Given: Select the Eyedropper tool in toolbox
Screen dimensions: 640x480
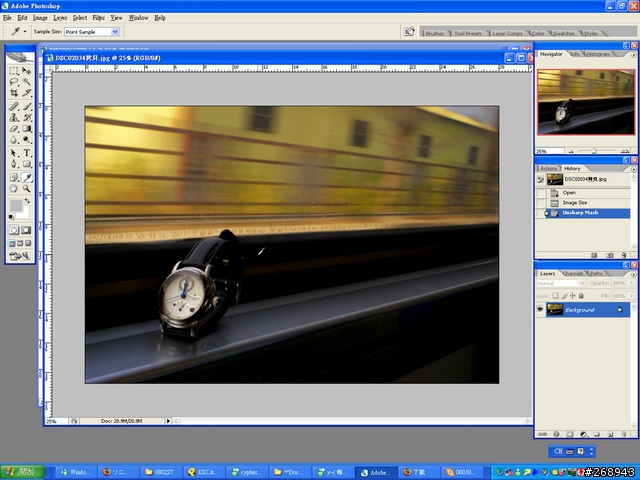Looking at the screenshot, I should point(27,178).
